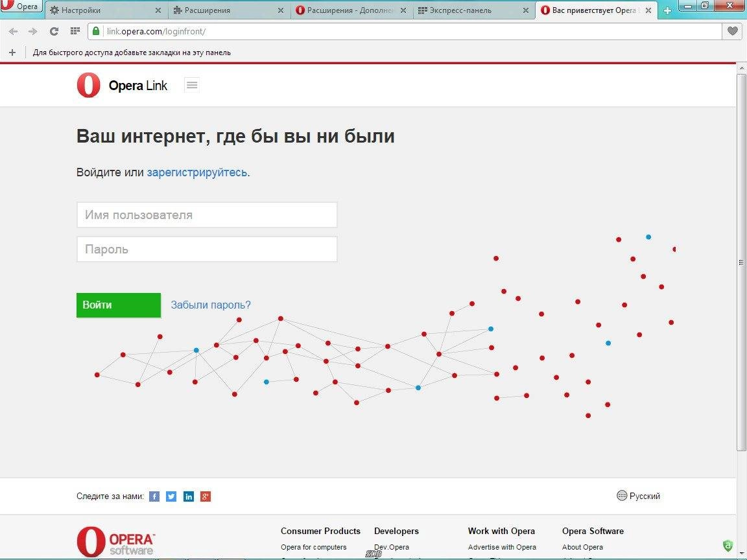Close the Настройки tab
The width and height of the screenshot is (747, 560).
click(158, 10)
